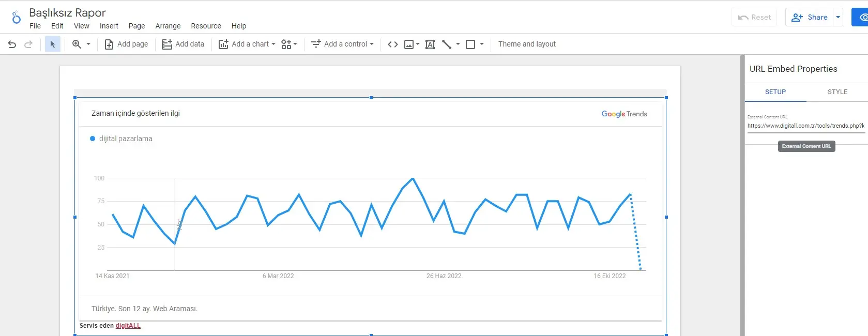Activate the selection mode pointer tool

(52, 44)
